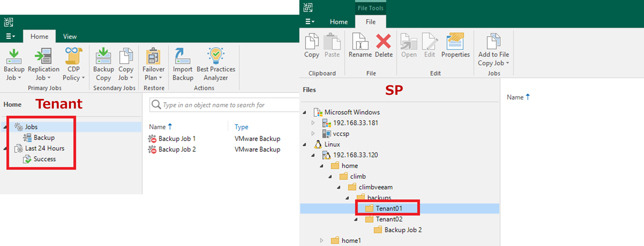The height and width of the screenshot is (246, 644).
Task: Select the home1 folder
Action: point(346,241)
